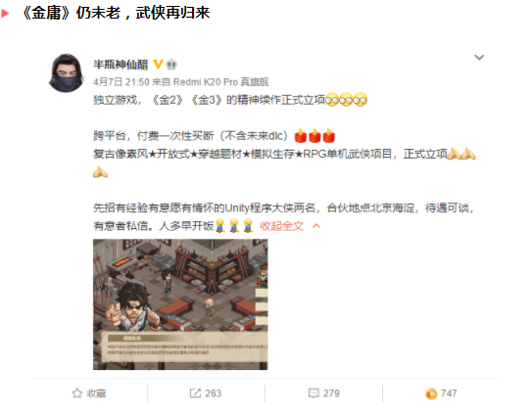Toggle the thumbs-up like icon
Viewport: 532px width, 416px height.
(431, 393)
